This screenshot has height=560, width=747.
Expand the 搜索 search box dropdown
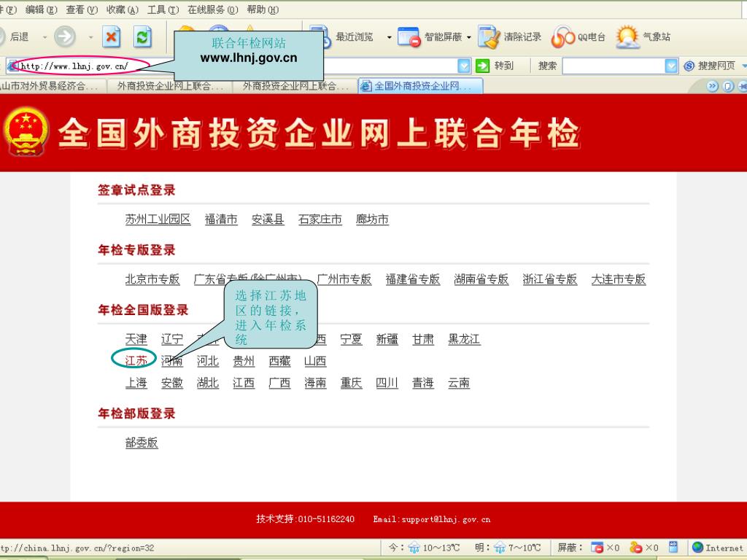(x=671, y=66)
